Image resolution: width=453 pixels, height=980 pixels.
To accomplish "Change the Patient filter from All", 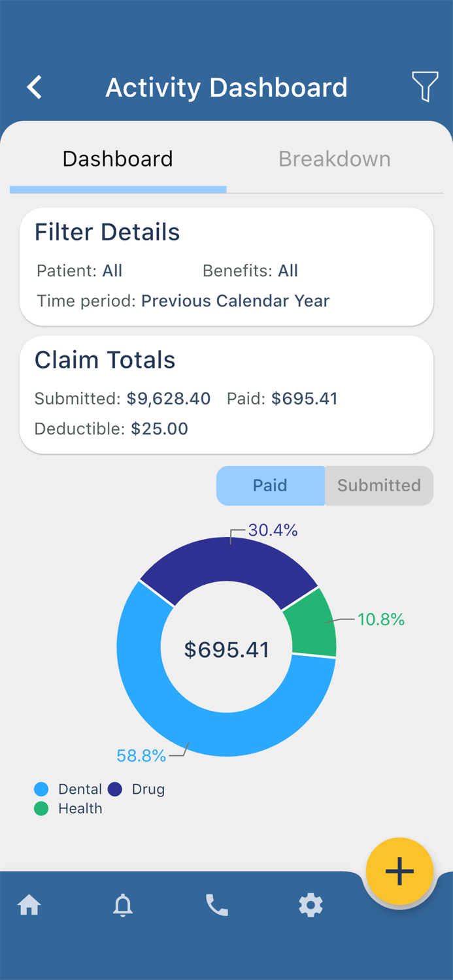I will 112,270.
